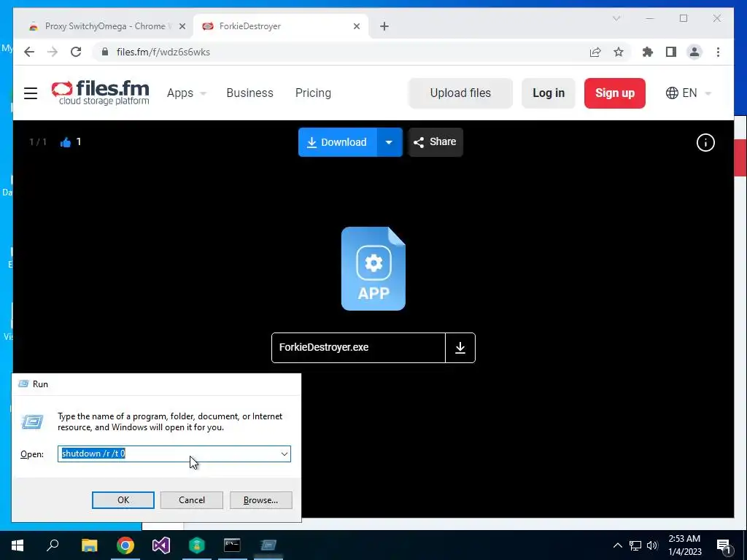Bookmark this page with the star icon
The height and width of the screenshot is (560, 747).
coord(619,52)
